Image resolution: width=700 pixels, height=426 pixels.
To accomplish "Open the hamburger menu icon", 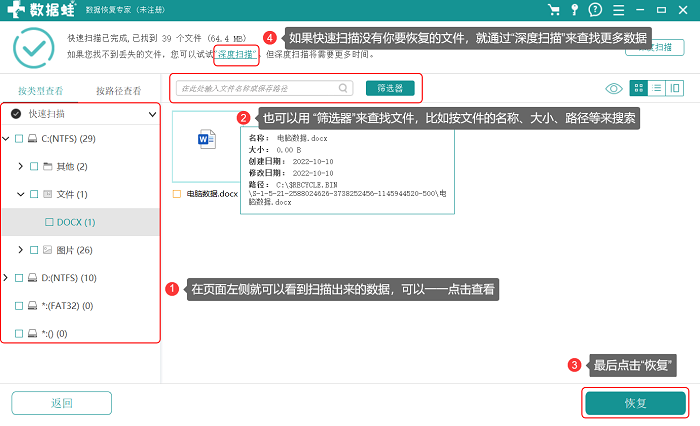I will [618, 10].
